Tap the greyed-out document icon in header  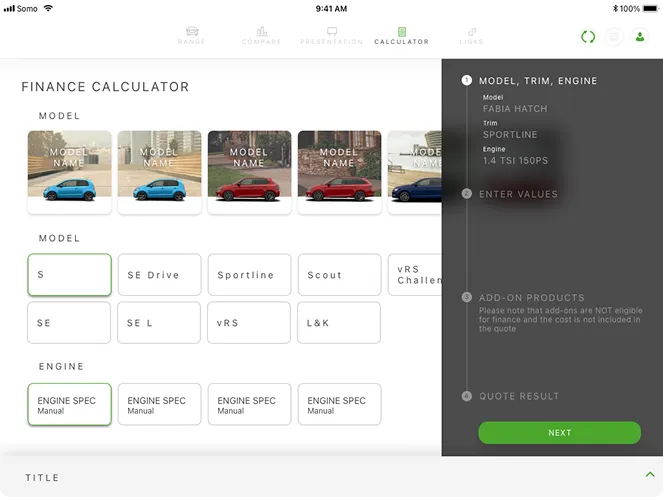pos(614,37)
